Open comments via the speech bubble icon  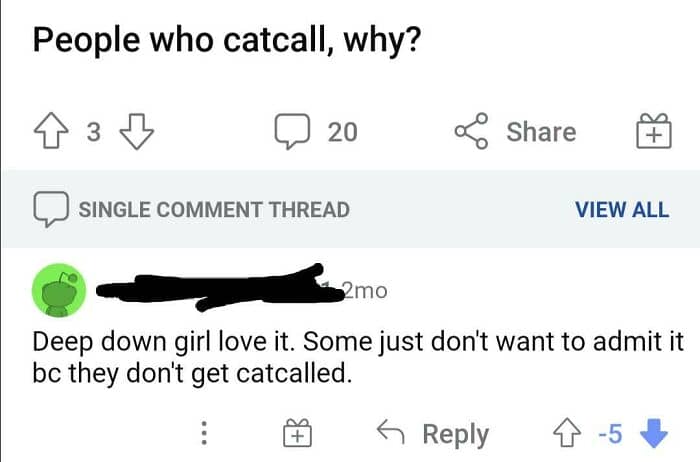pos(293,132)
